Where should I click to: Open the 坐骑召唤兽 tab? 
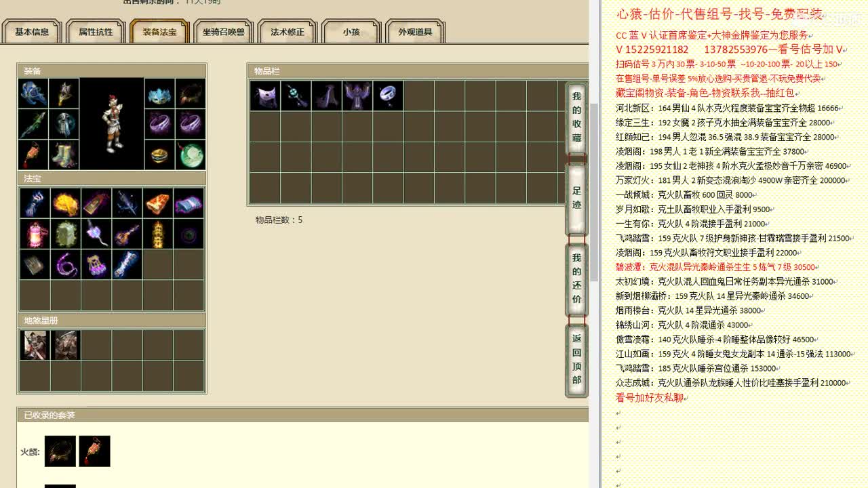tap(223, 32)
